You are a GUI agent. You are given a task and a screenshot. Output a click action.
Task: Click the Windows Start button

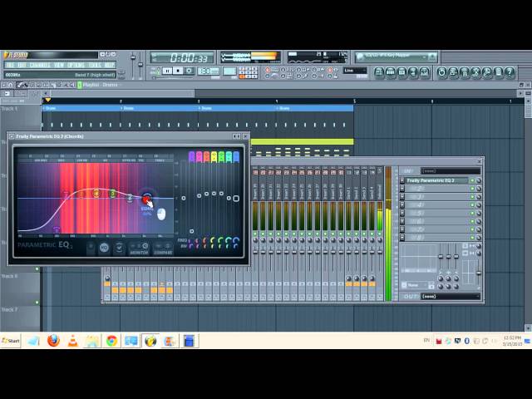point(11,341)
